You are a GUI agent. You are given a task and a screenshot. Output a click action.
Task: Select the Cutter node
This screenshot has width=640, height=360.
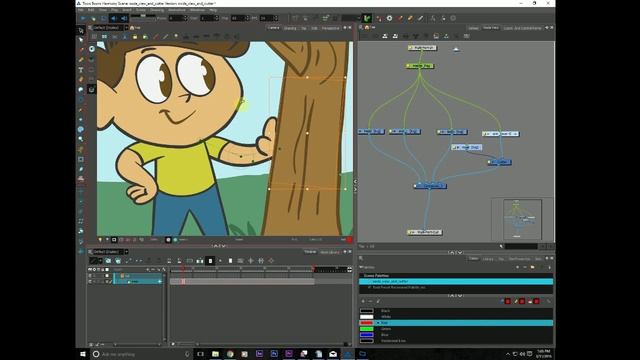499,162
